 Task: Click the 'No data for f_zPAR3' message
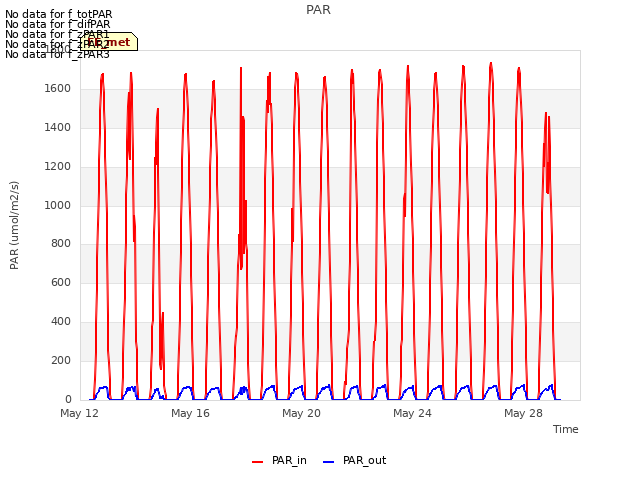(x=57, y=54)
